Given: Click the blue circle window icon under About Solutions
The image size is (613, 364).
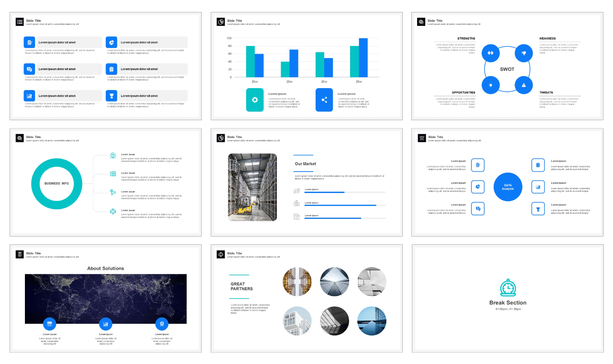Looking at the screenshot, I should 49,324.
